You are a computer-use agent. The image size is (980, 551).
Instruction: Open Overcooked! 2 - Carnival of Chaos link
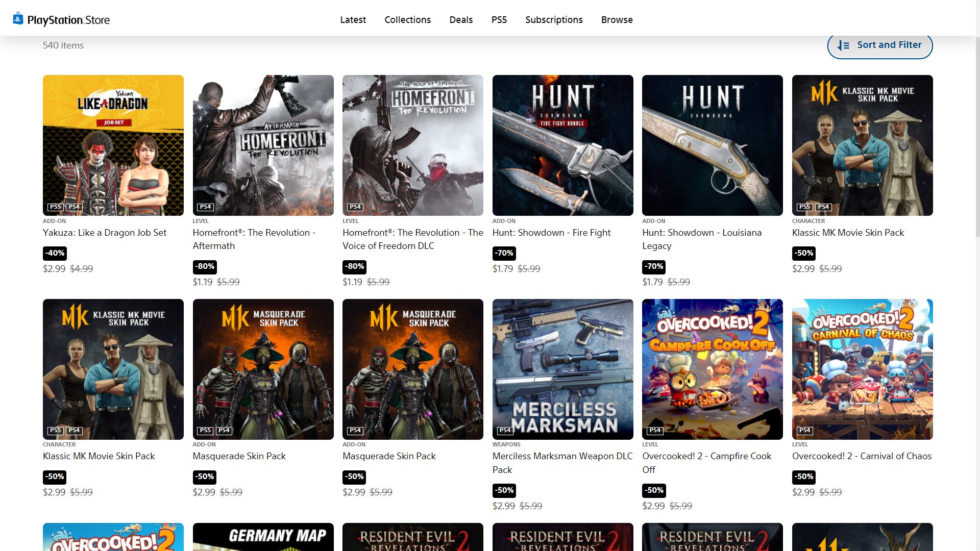pos(862,456)
